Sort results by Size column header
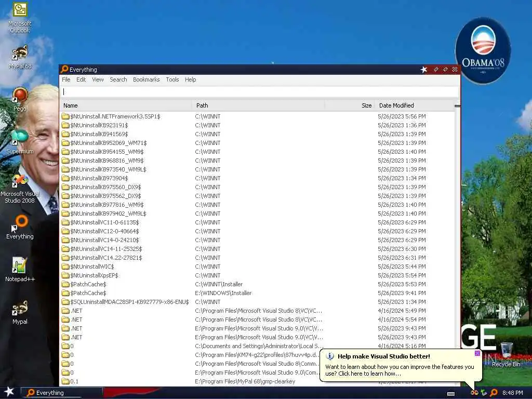532x399 pixels. (350, 105)
